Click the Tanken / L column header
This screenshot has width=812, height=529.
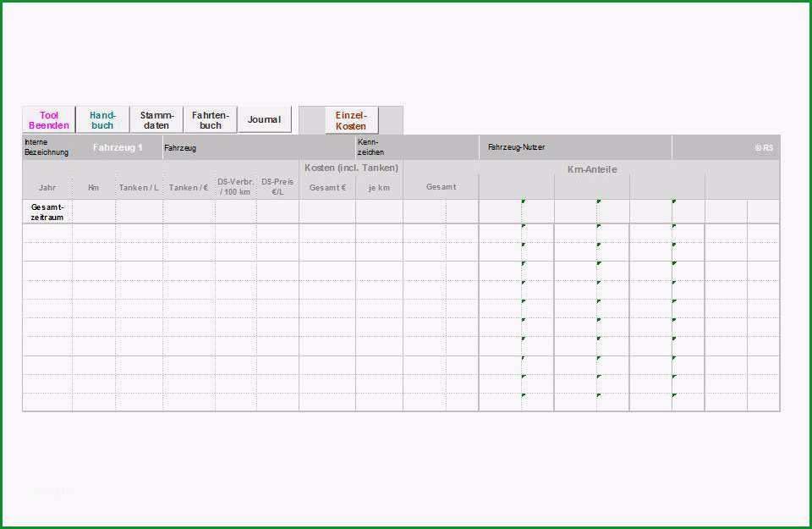(x=139, y=188)
